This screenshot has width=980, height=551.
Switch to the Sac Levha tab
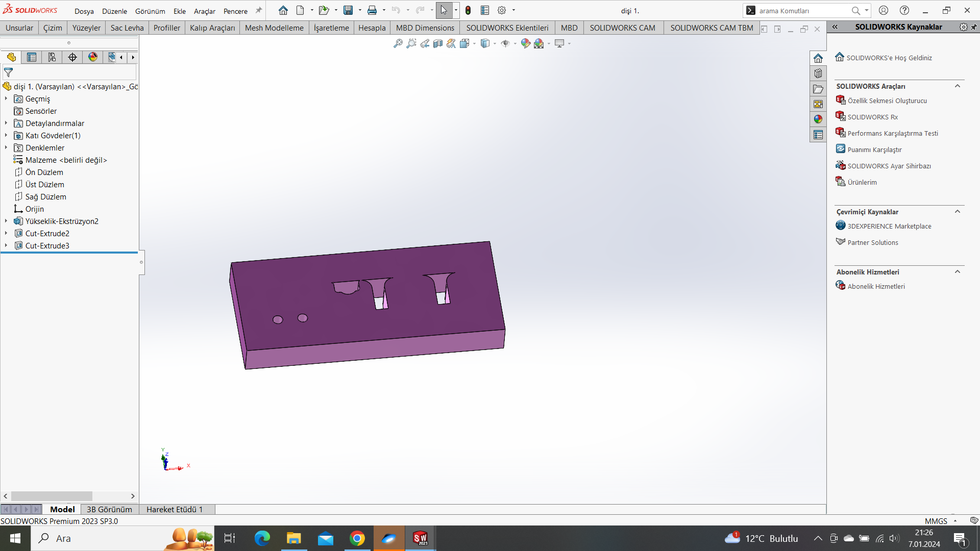pyautogui.click(x=127, y=28)
